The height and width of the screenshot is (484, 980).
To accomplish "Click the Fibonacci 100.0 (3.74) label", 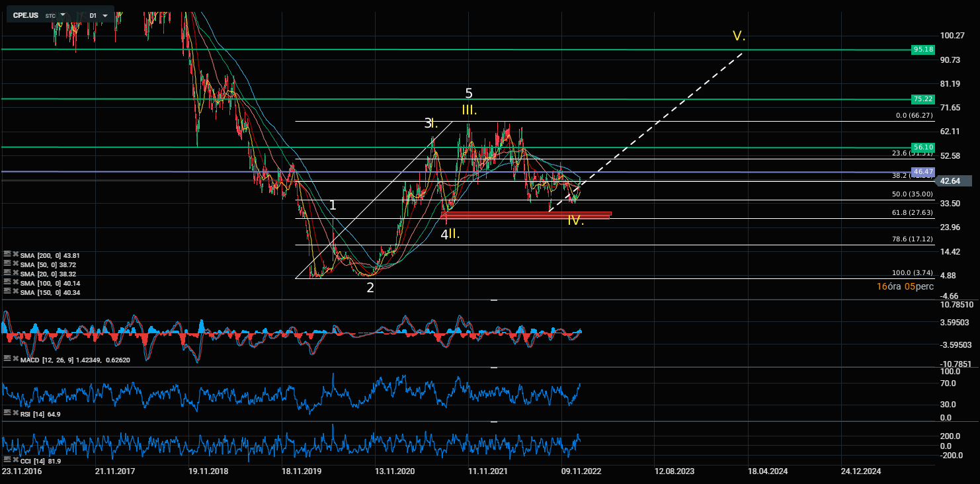I will [911, 272].
